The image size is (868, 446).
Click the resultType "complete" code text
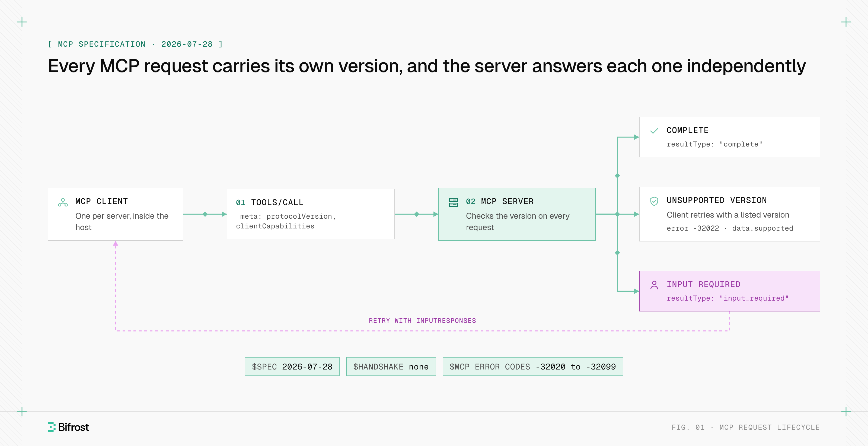pos(714,144)
